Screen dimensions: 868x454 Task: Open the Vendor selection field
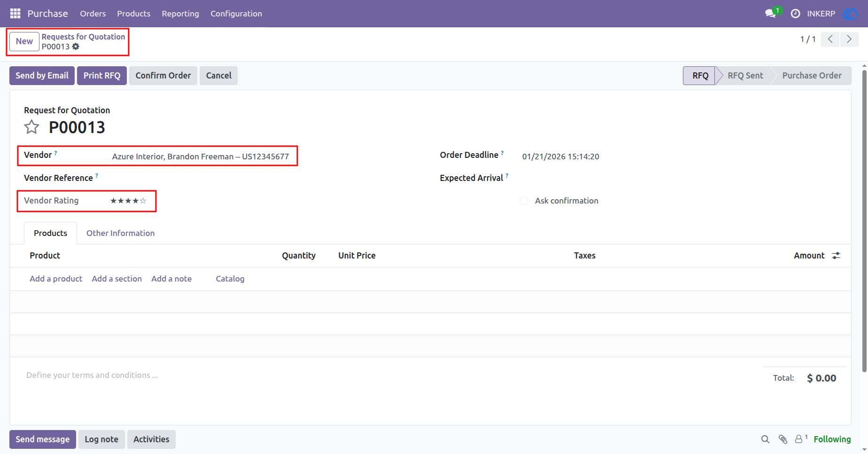tap(201, 157)
